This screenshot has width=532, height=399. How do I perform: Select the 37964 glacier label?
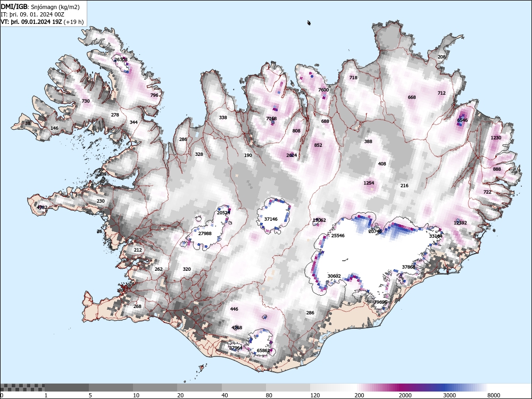point(236,348)
